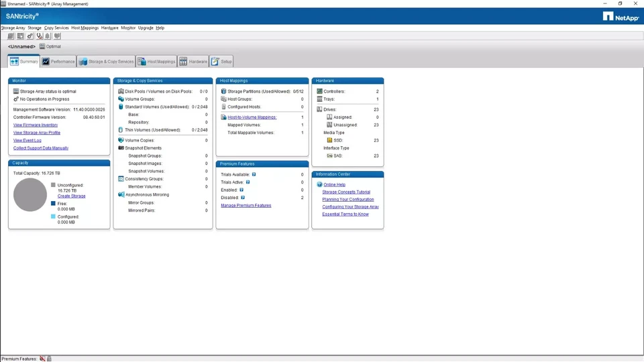The width and height of the screenshot is (644, 362).
Task: Click the help icon beside Disabled
Action: tap(243, 198)
